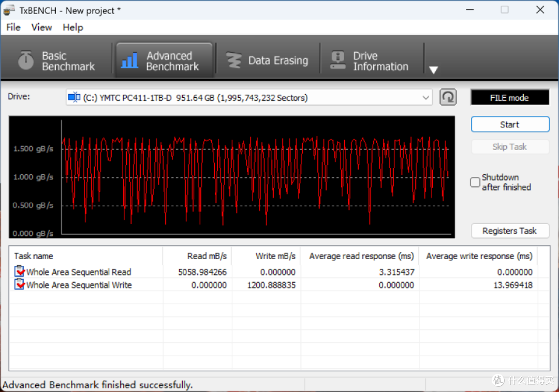Click the TxBENCH title bar app icon
Viewport: 559px width, 392px height.
(x=9, y=10)
